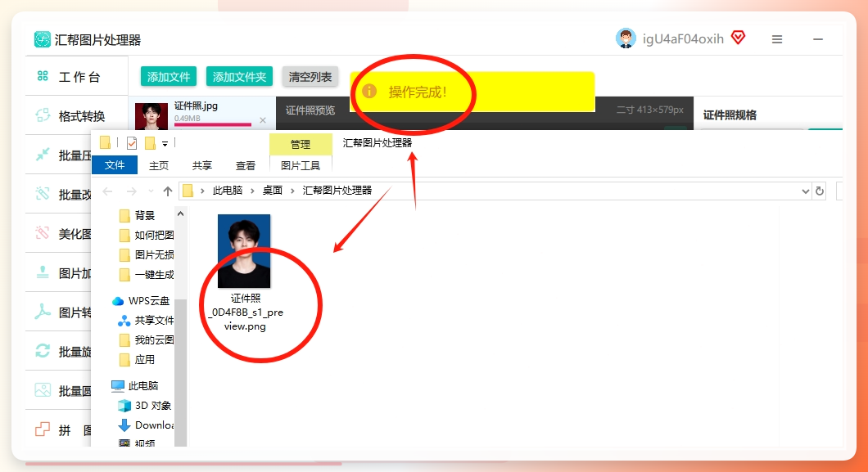Click the 证件照_0D4F8B_s1_preview.png filename
Screen dimensions: 868x472
click(245, 312)
